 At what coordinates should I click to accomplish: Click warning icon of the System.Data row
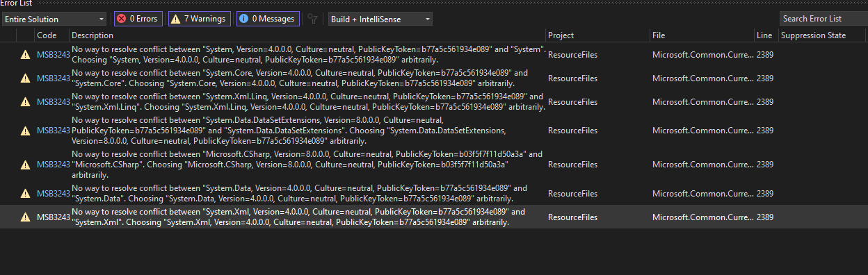pos(26,193)
